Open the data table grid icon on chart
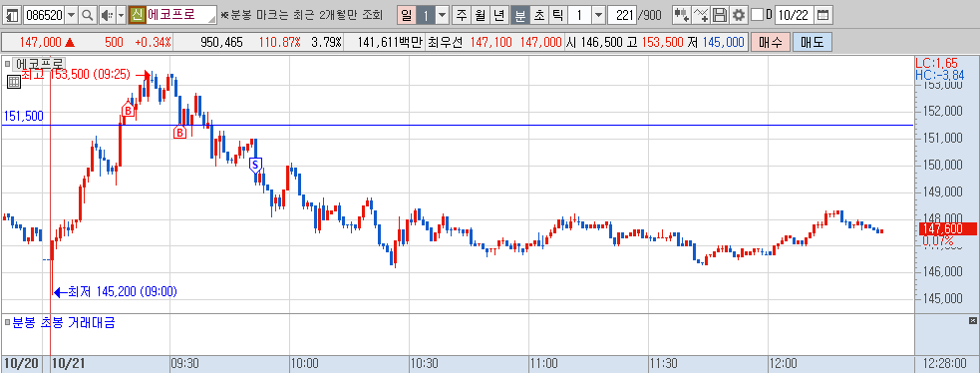The width and height of the screenshot is (980, 373). point(14,82)
